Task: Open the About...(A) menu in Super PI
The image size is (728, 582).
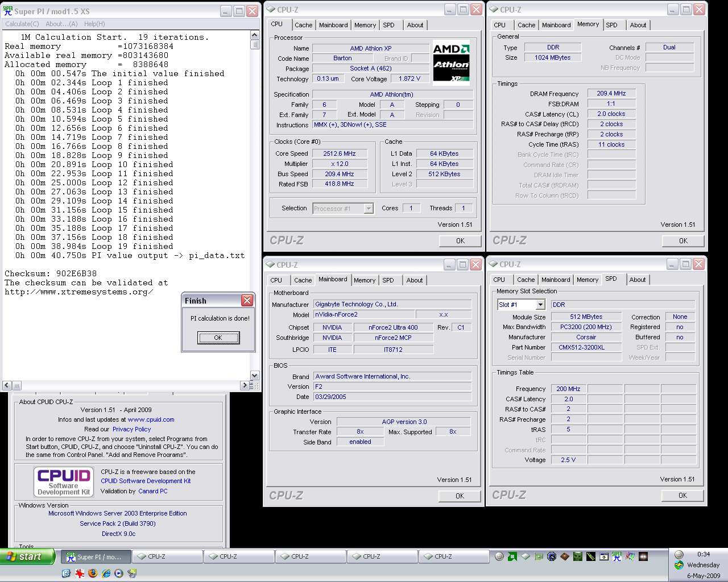Action: pyautogui.click(x=61, y=24)
